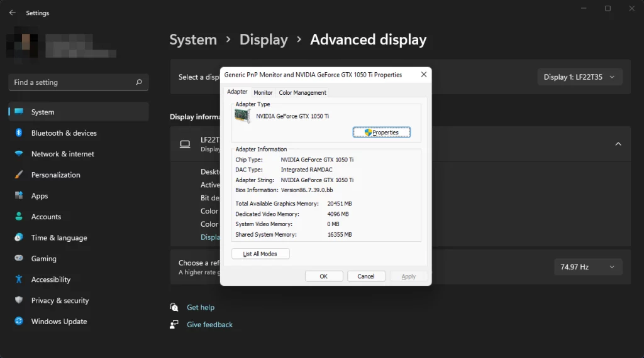Click the 4096 MB dedicated memory value

[338, 214]
